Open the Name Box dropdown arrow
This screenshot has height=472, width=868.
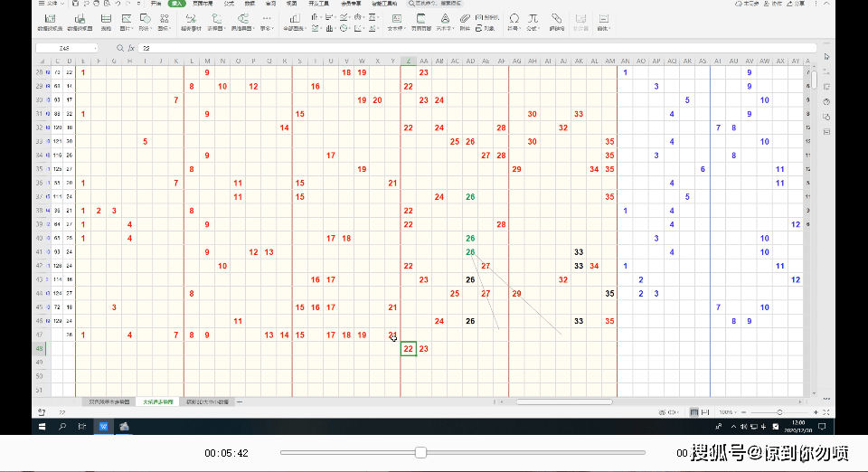(95, 48)
